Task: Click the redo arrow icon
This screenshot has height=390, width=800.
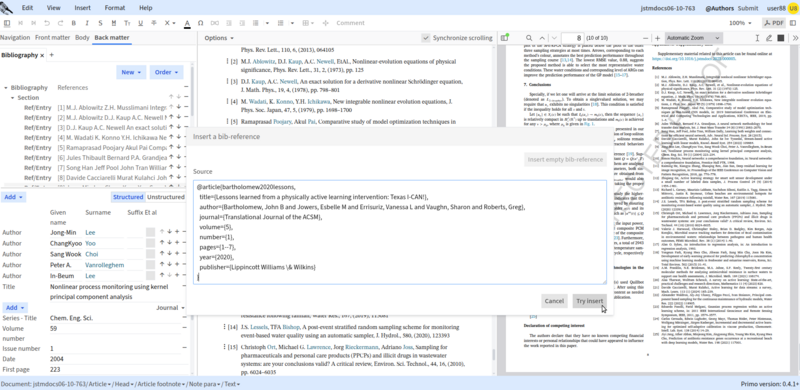Action: pyautogui.click(x=60, y=23)
